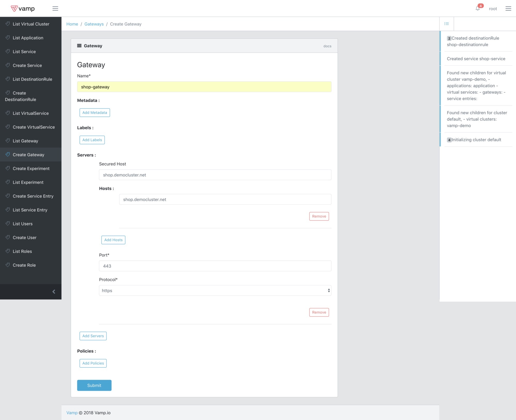Click the Secured Host text field
The height and width of the screenshot is (420, 516).
pyautogui.click(x=215, y=175)
